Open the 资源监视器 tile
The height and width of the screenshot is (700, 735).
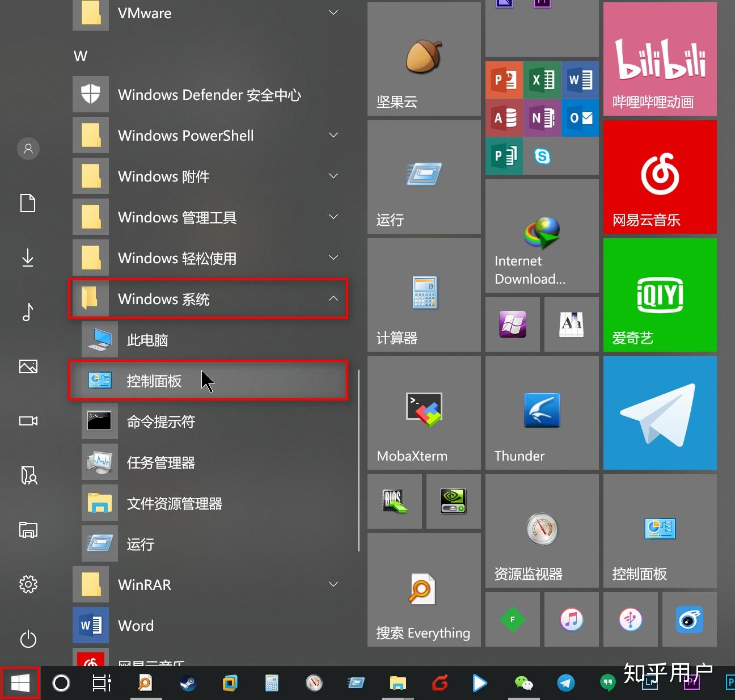542,531
